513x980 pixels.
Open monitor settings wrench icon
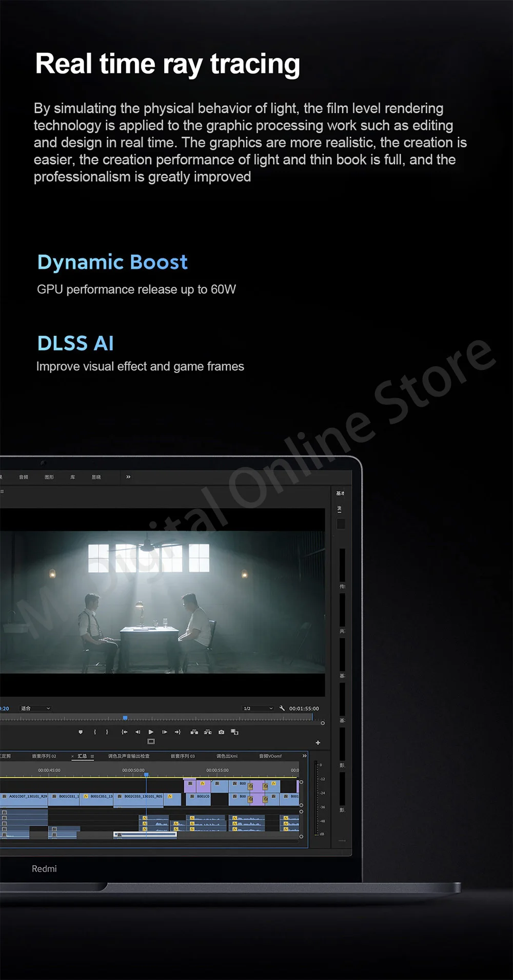[282, 708]
